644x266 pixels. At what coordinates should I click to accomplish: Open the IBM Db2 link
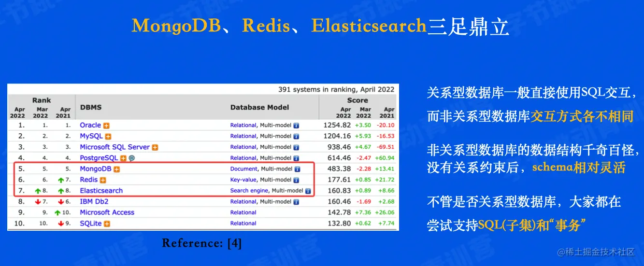click(x=94, y=201)
